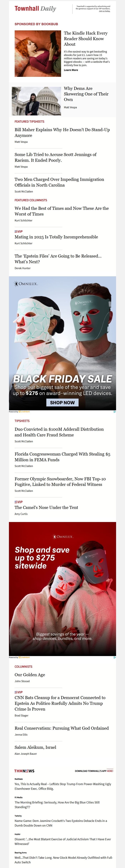The image size is (125, 868).
Task: Click the Townhall Daily logo
Action: pos(35,9)
